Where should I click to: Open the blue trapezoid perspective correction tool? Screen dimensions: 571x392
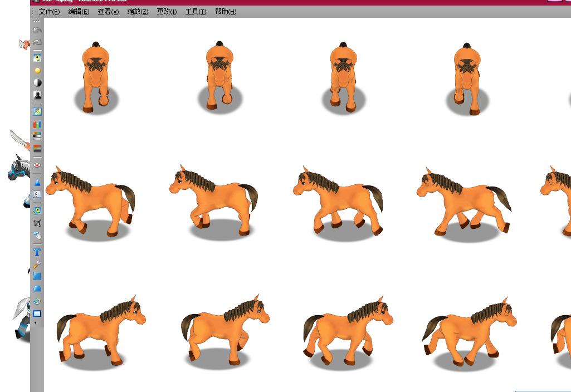[37, 289]
